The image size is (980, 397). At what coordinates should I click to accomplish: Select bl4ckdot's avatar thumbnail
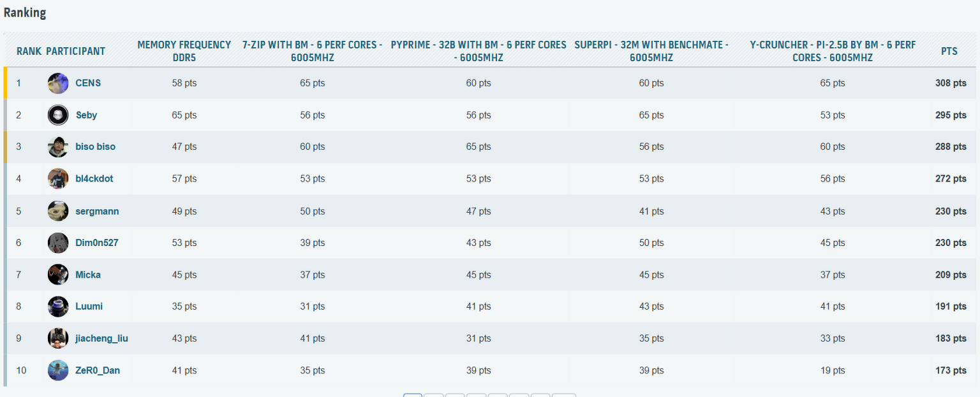(x=58, y=179)
